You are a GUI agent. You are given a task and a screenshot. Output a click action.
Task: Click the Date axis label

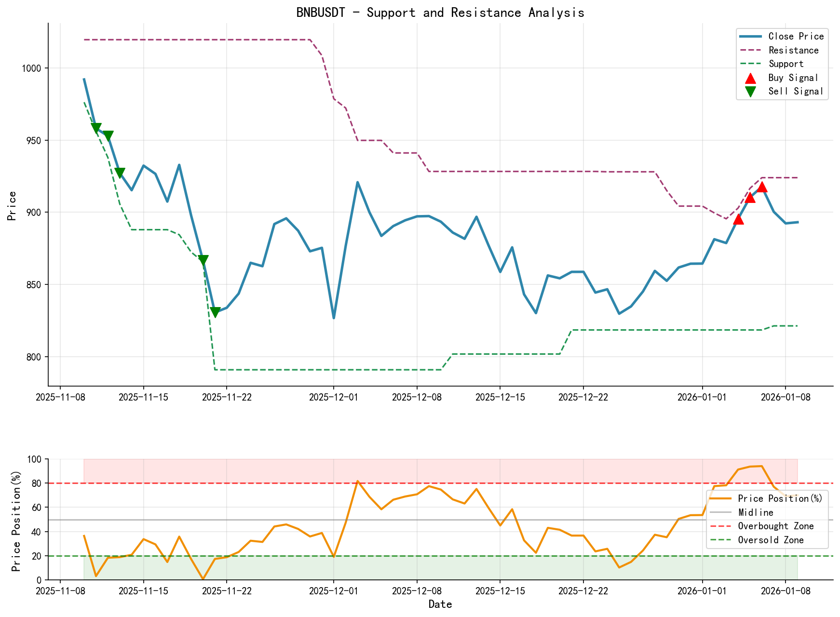coord(440,604)
